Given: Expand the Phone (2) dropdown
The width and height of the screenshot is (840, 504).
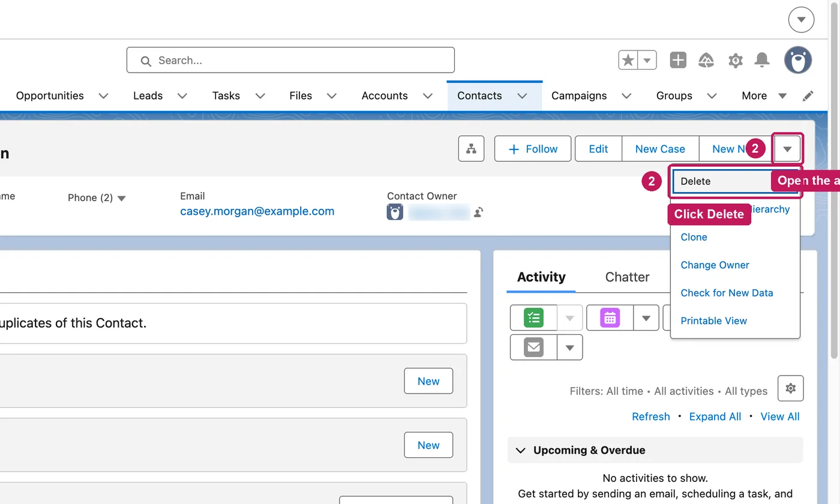Looking at the screenshot, I should [121, 198].
